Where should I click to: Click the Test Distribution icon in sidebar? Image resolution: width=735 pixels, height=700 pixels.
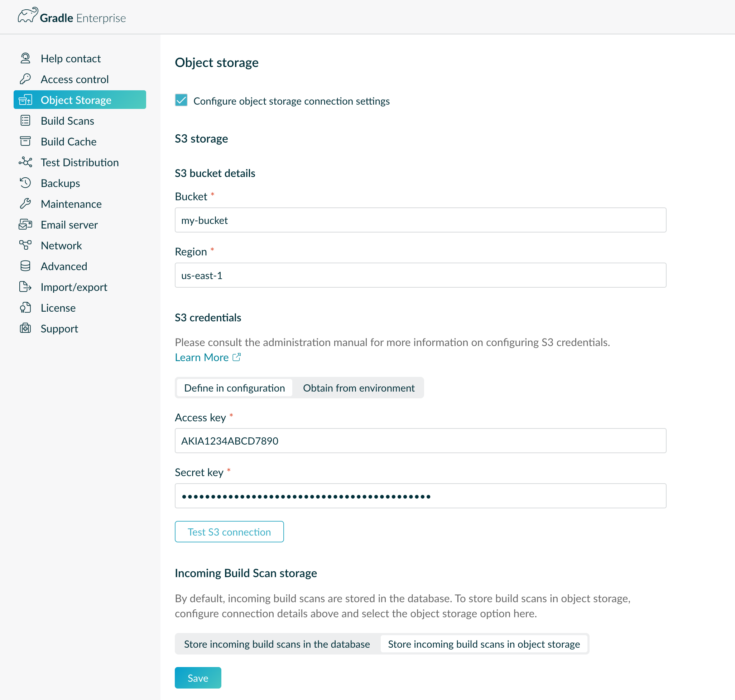pos(25,162)
